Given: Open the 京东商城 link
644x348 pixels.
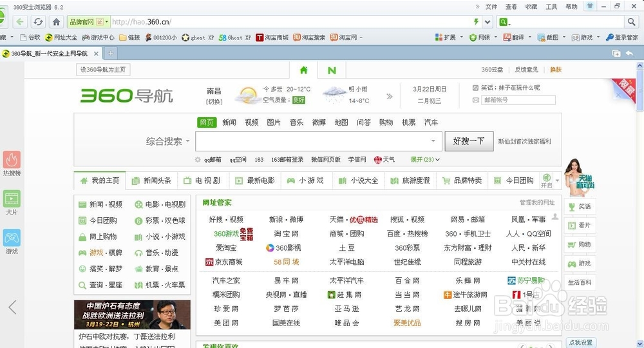Looking at the screenshot, I should click(x=224, y=262).
